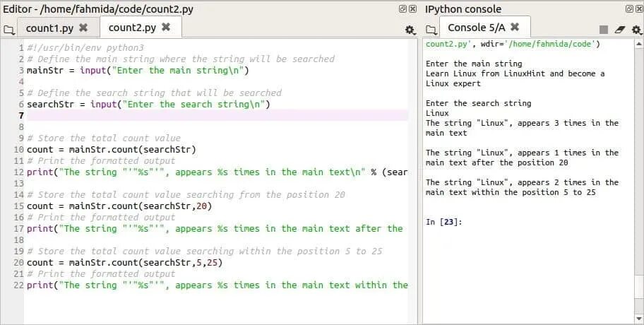Click the console scrollbar down arrow
Viewport: 644px width, 325px height.
point(638,318)
